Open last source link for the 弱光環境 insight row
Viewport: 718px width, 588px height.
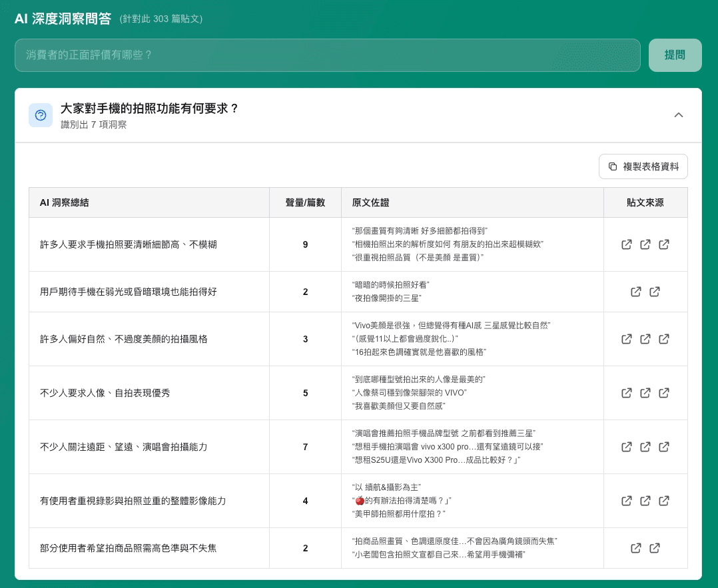655,292
